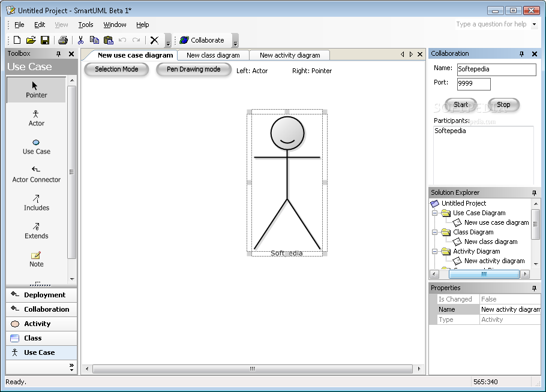The width and height of the screenshot is (546, 392).
Task: Select the Actor tool in Toolbox
Action: [x=36, y=117]
